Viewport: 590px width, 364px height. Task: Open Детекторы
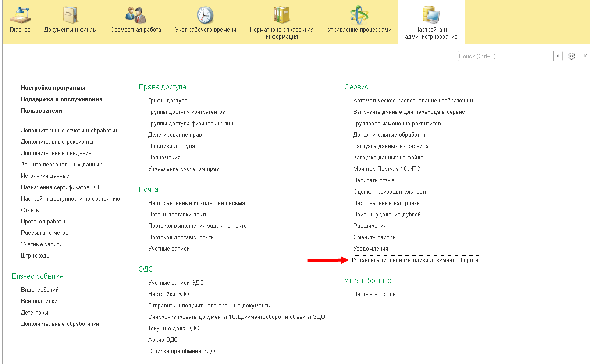coord(35,313)
